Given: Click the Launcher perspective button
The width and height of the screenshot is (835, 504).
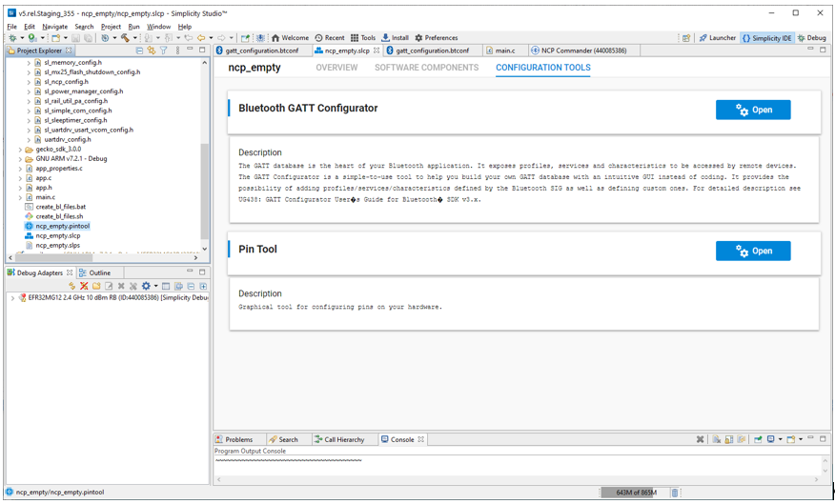Looking at the screenshot, I should coord(717,38).
